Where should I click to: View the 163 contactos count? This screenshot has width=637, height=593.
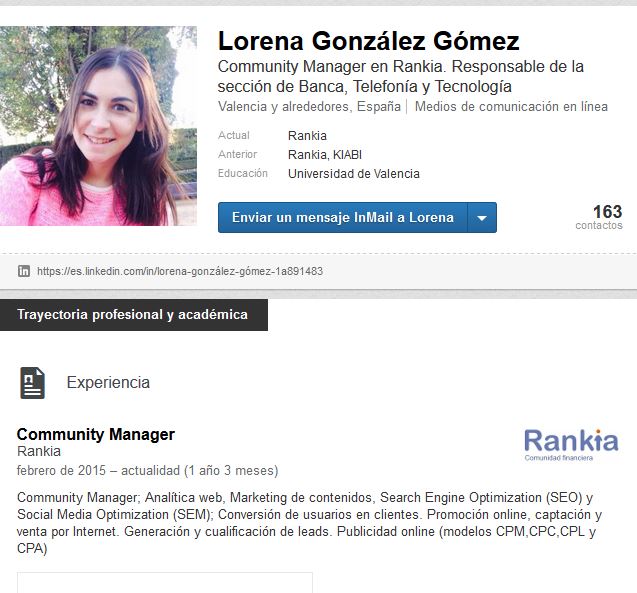(x=599, y=217)
